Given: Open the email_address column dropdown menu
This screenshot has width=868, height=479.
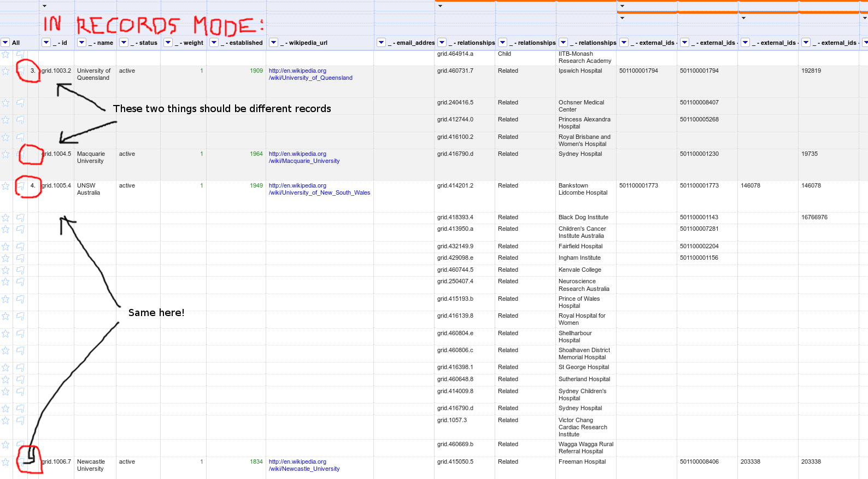Looking at the screenshot, I should [x=382, y=43].
